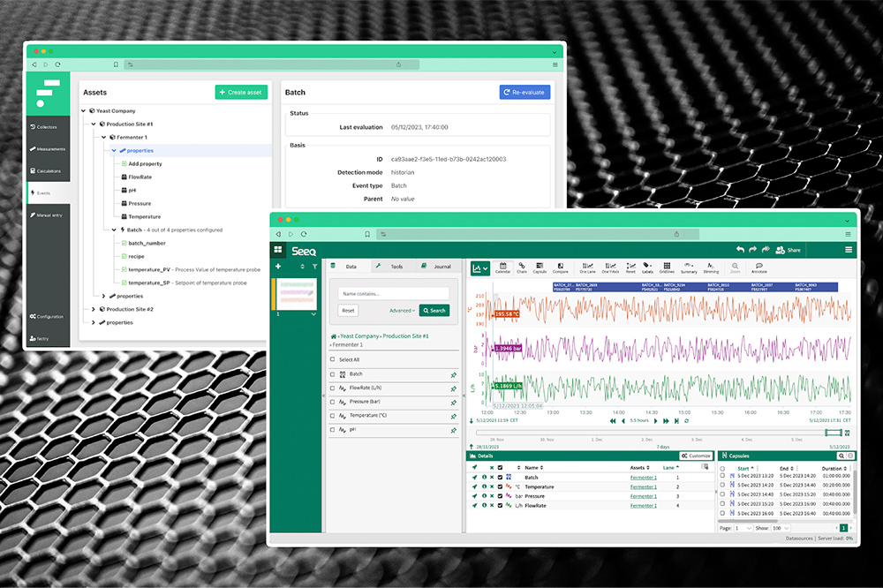The height and width of the screenshot is (588, 883).
Task: Uncheck FlowRate row in Details pane
Action: coord(500,506)
